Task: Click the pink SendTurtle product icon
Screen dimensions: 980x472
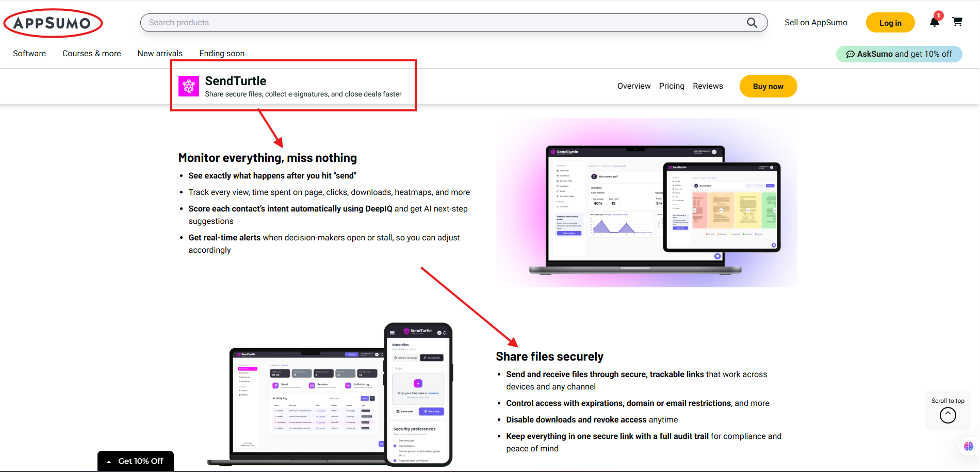Action: point(189,86)
